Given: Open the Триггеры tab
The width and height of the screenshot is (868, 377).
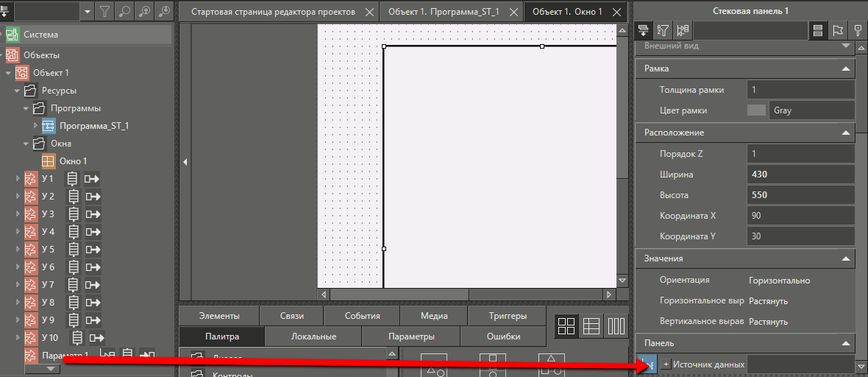Looking at the screenshot, I should (507, 316).
